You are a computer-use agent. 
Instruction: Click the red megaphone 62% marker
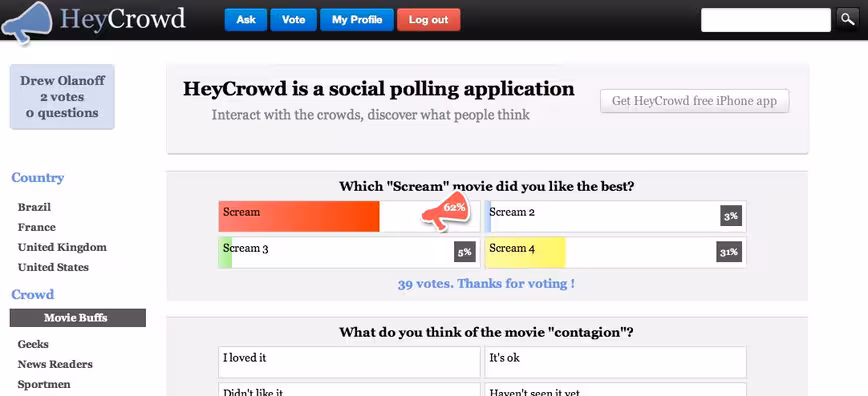pyautogui.click(x=445, y=212)
